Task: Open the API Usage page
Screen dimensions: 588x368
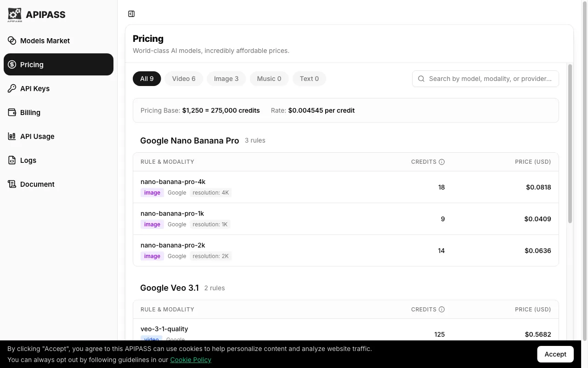Action: pyautogui.click(x=58, y=136)
